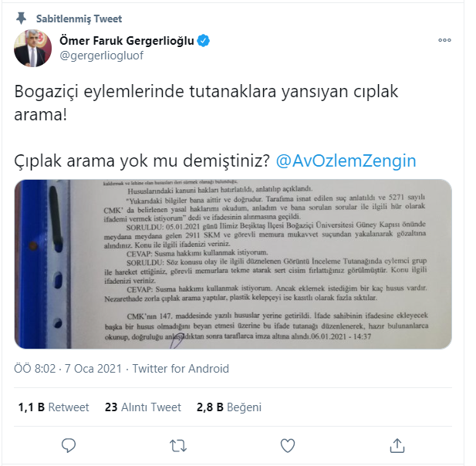Screen dimensions: 476x466
Task: View the 1,1 B Retweet list
Action: click(53, 407)
